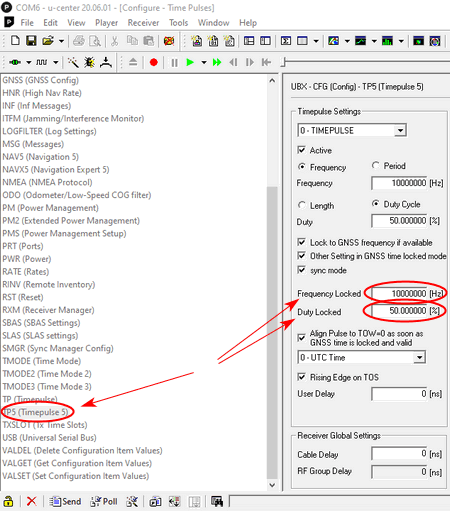
Task: Select the Length radio button
Action: (x=302, y=205)
